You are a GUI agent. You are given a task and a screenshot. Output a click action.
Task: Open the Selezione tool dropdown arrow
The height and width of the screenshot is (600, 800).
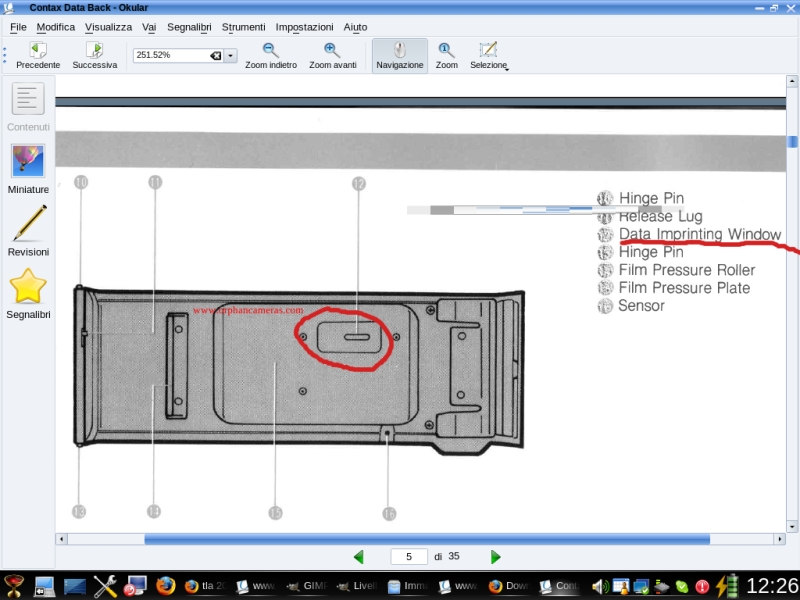506,68
